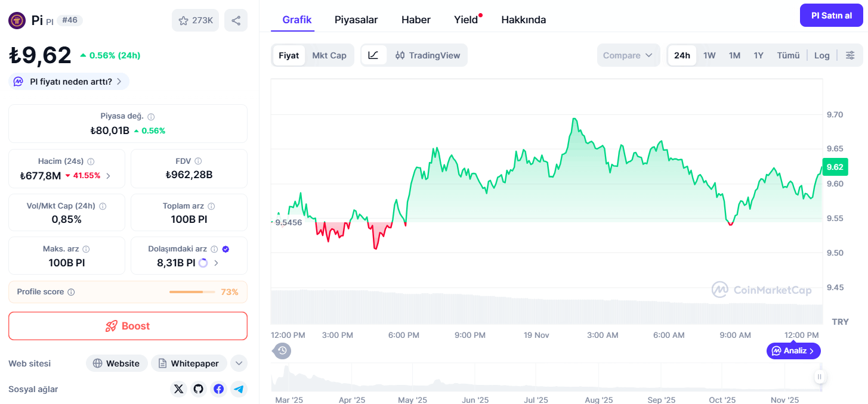Select the Fiyat chart toggle
The height and width of the screenshot is (404, 868).
[x=289, y=55]
